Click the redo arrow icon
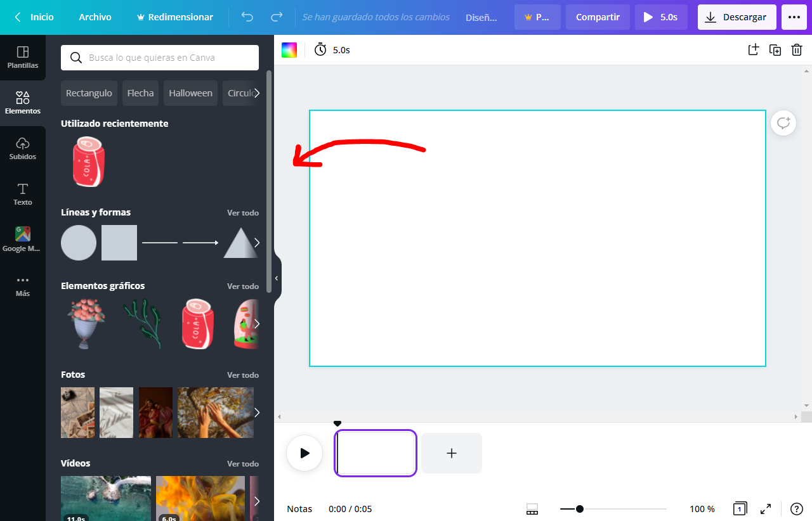 coord(277,17)
